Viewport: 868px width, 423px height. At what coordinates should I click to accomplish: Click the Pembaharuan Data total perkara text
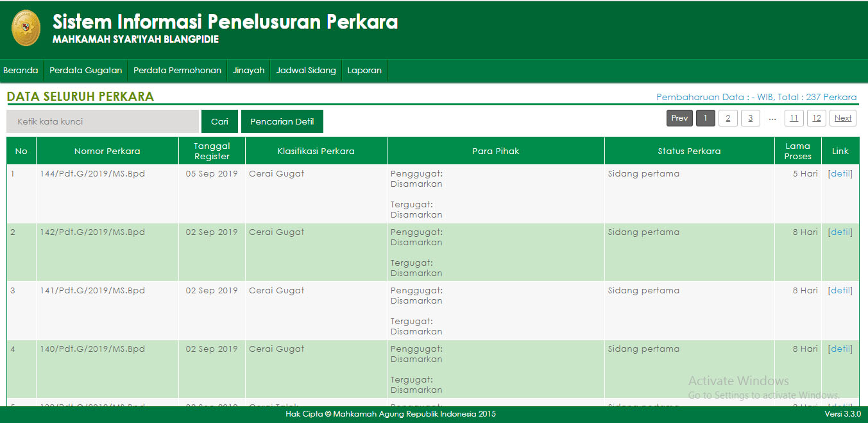click(756, 97)
